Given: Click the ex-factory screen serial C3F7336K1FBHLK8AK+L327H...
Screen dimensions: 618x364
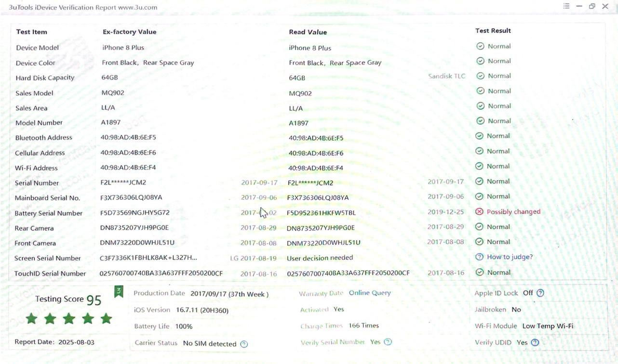Looking at the screenshot, I should click(x=148, y=258).
